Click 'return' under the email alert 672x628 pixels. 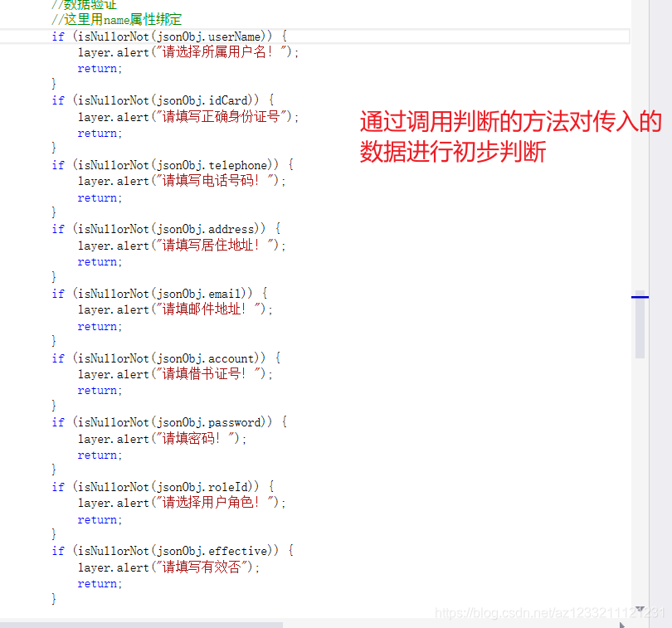coord(97,327)
